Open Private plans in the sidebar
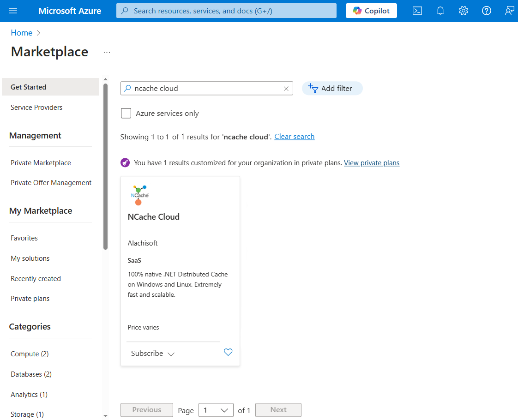 click(x=30, y=299)
